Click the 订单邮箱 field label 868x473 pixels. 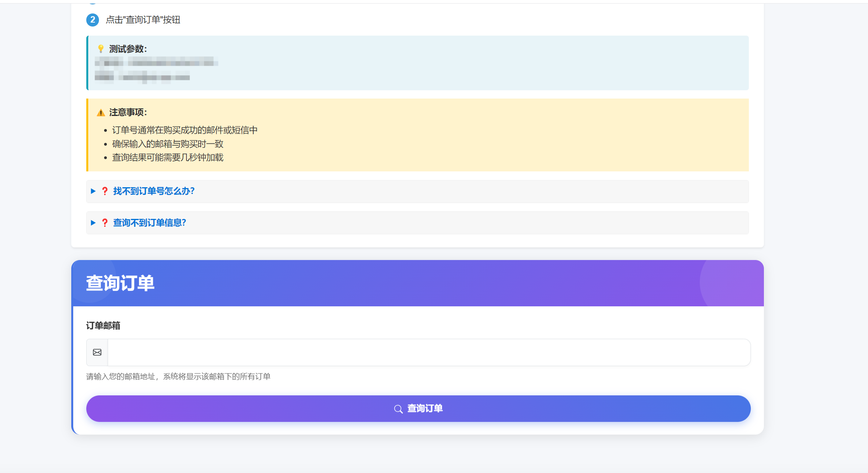[x=103, y=326]
